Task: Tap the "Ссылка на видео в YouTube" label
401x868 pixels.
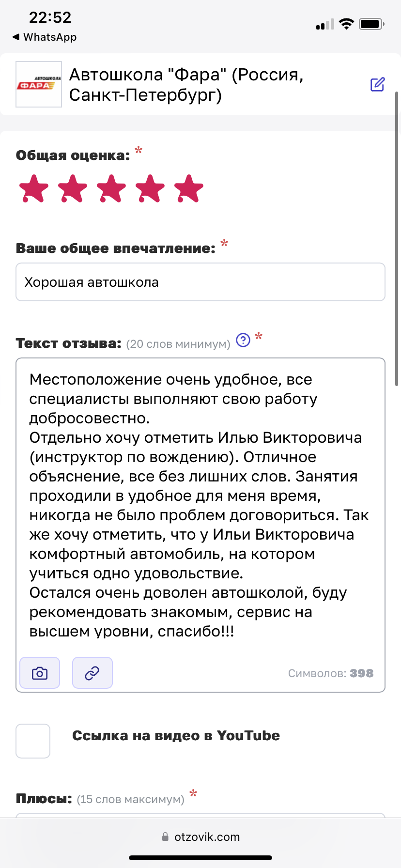Action: 176,736
